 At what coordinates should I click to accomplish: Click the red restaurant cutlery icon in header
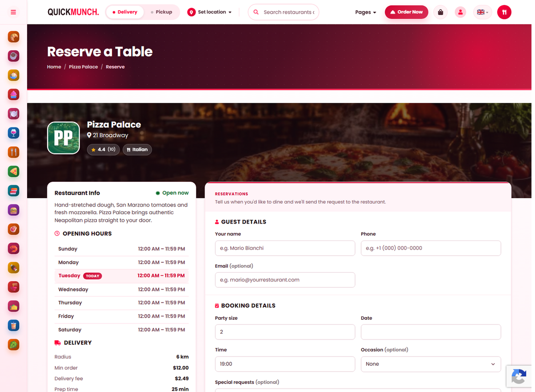point(504,12)
